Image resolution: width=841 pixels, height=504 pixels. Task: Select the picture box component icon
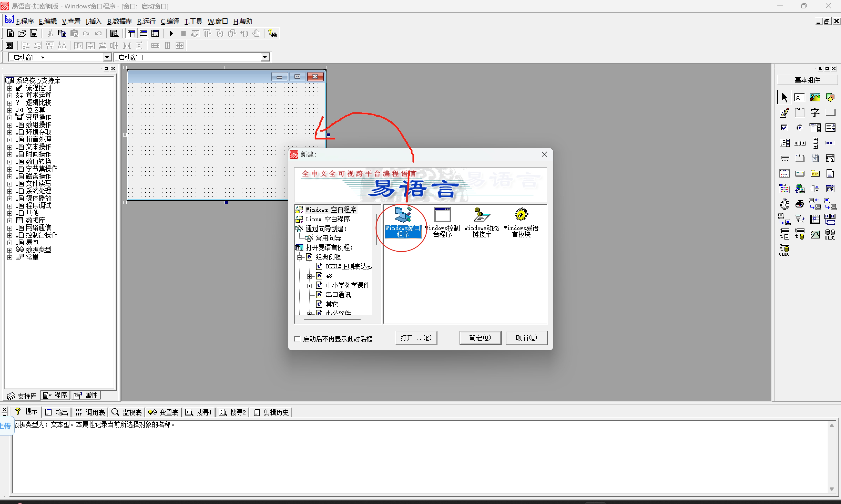pyautogui.click(x=815, y=97)
